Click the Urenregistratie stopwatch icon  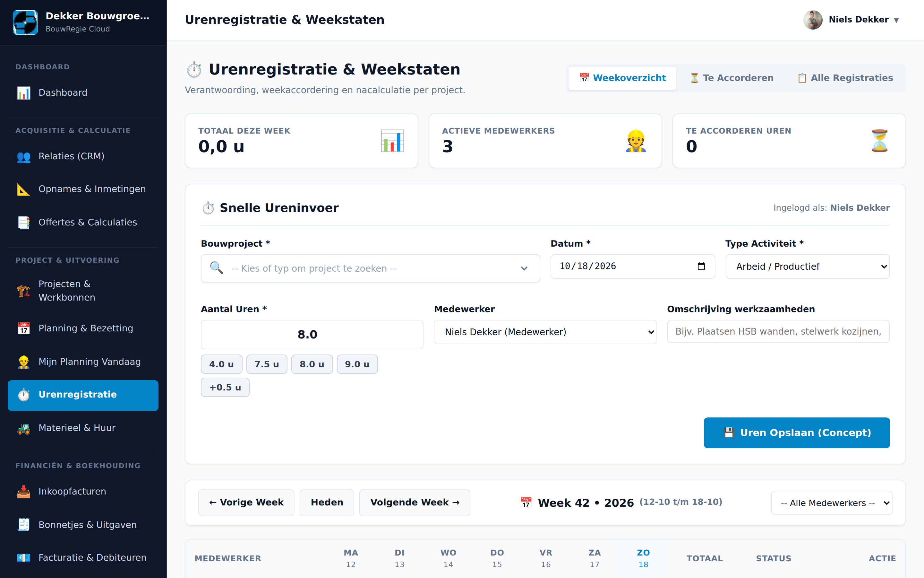click(24, 395)
